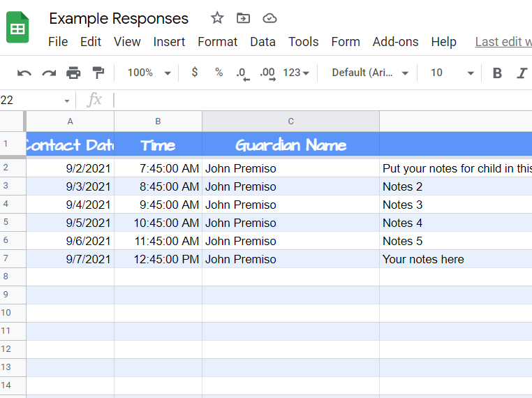The width and height of the screenshot is (532, 398).
Task: Click the Name box cell reference
Action: 31,100
